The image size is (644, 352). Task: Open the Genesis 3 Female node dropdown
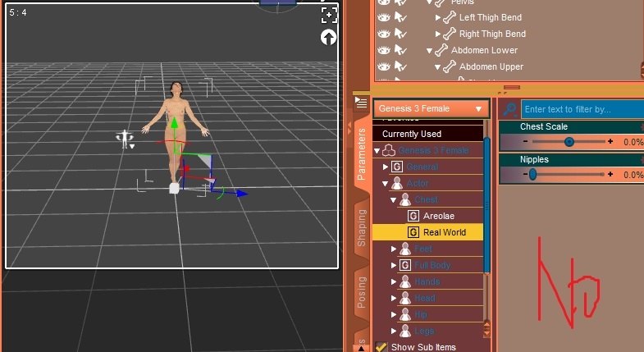coord(432,109)
